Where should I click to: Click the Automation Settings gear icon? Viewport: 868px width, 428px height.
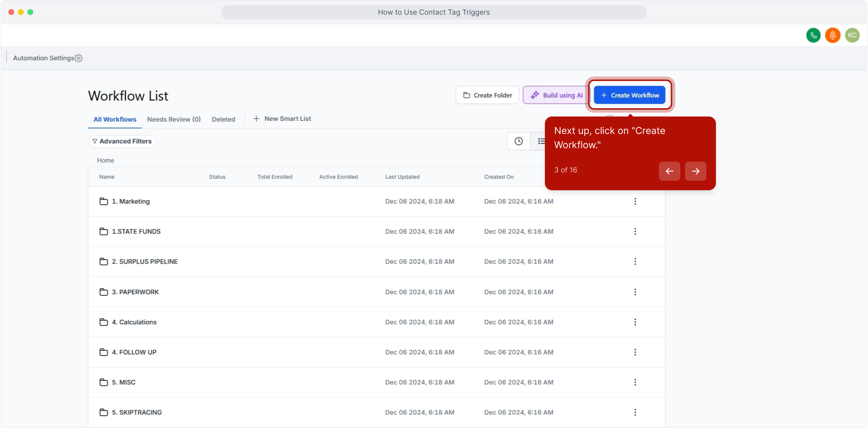(79, 58)
